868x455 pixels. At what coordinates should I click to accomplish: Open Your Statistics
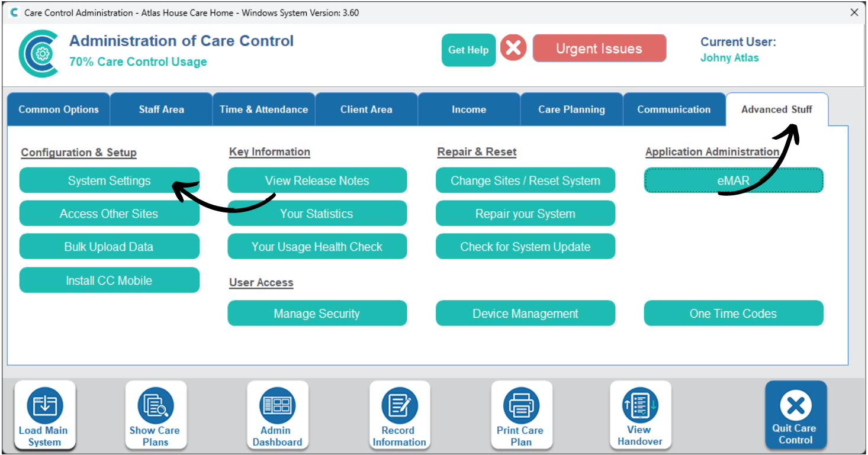(317, 214)
